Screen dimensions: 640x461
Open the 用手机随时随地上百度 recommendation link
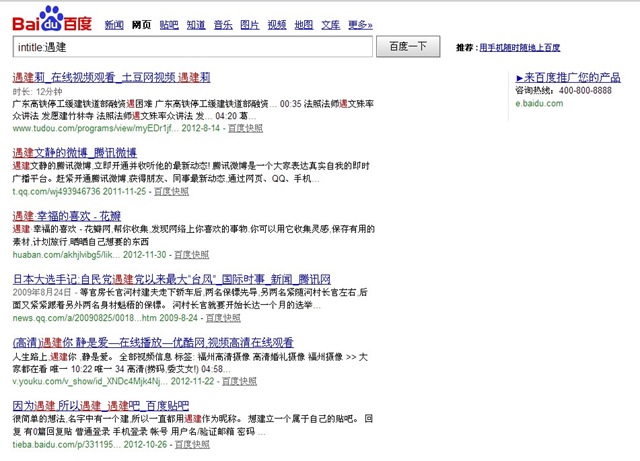[520, 47]
